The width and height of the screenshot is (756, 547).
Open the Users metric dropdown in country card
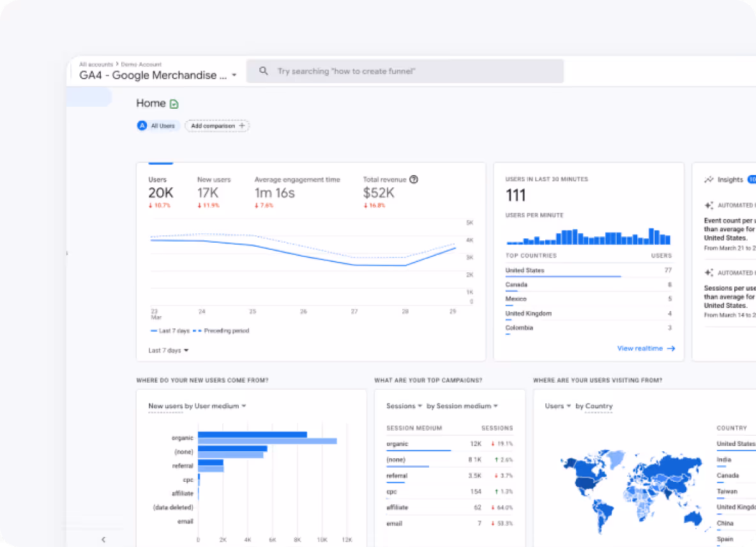(558, 406)
